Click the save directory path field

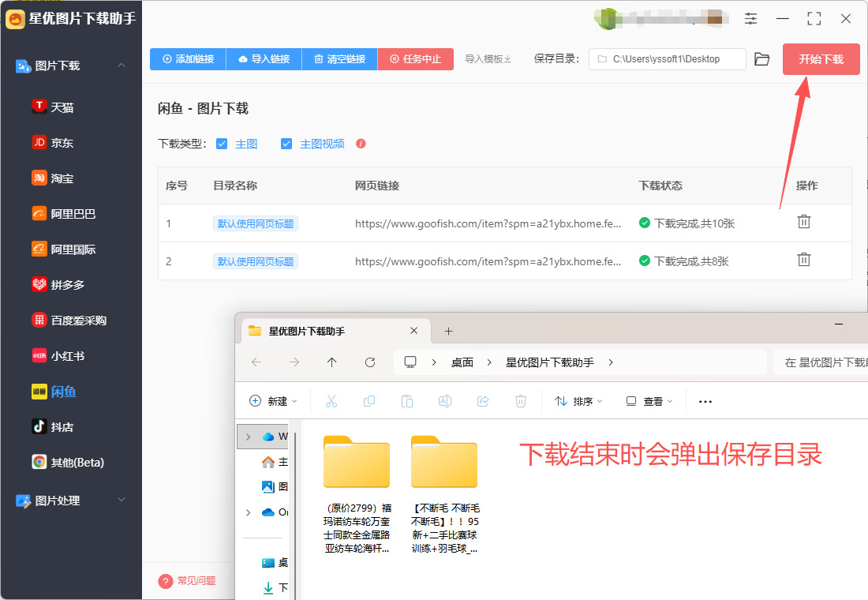(667, 59)
